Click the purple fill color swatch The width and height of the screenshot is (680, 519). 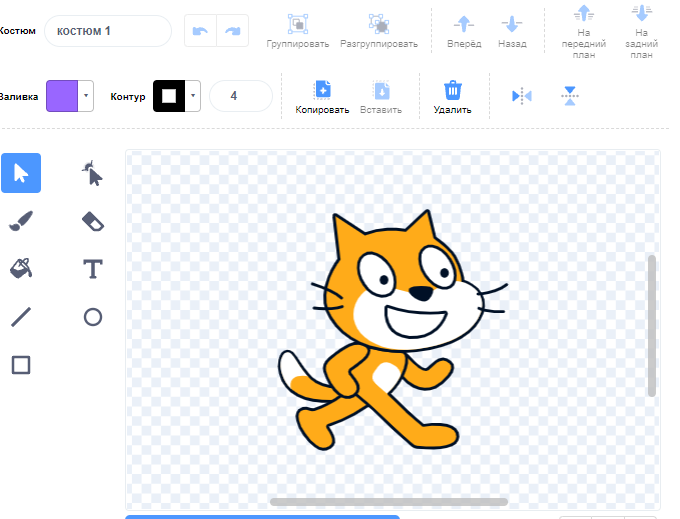click(62, 96)
